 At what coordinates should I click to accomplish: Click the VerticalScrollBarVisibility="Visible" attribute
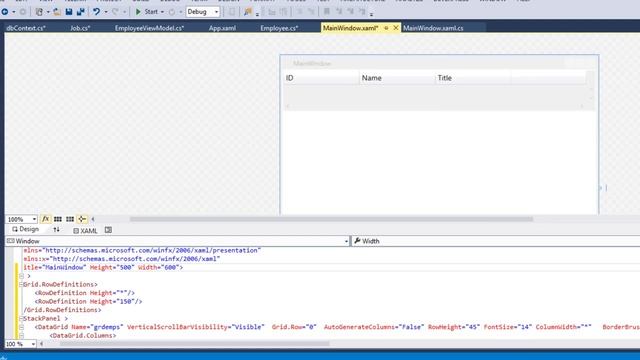[196, 327]
